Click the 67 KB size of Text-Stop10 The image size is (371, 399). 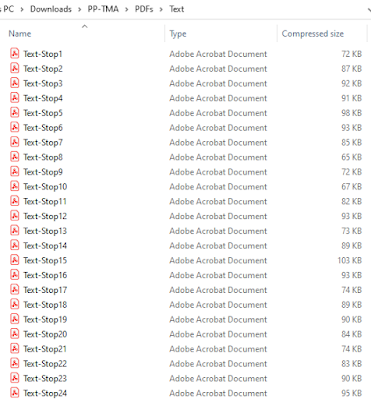pos(351,187)
